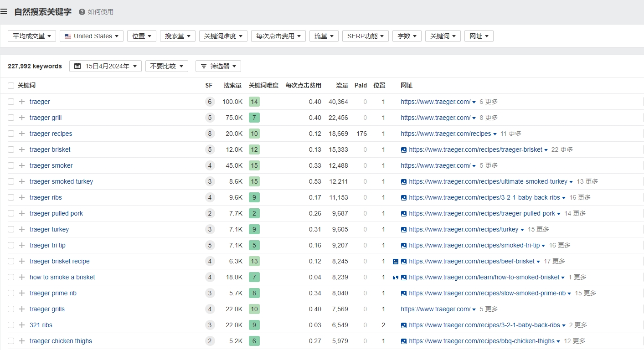
Task: Click plus icon beside traeger smoked turkey
Action: [x=22, y=181]
